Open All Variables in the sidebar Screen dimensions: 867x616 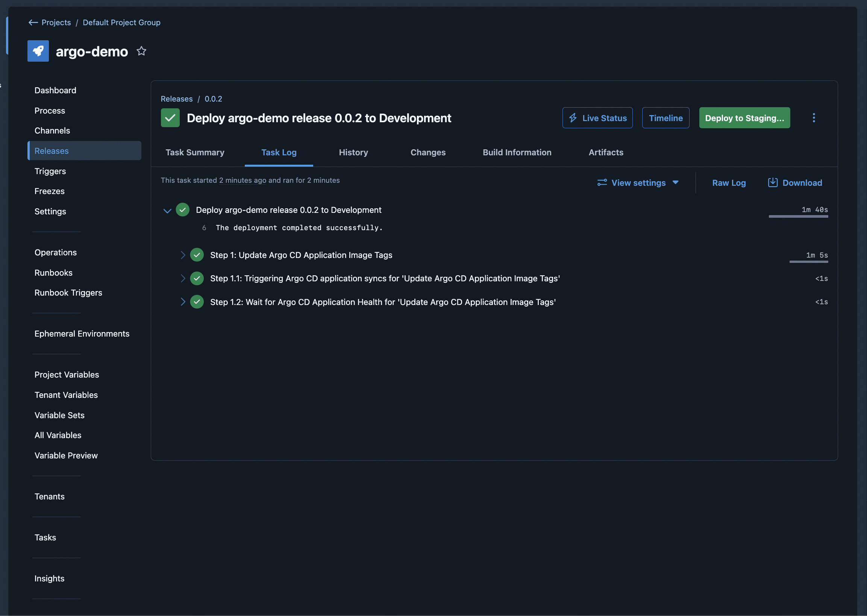pos(58,435)
